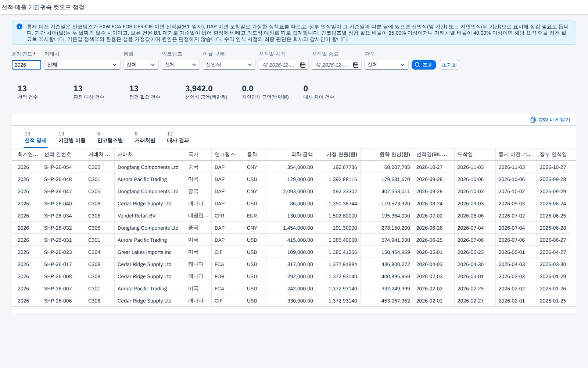Click shipment number SHP-26-032
588x368 pixels.
(58, 228)
